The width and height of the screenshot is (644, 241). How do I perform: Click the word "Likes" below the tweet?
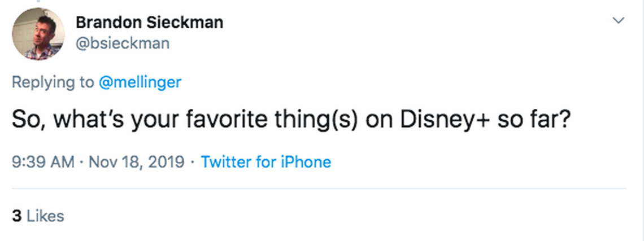click(x=46, y=216)
